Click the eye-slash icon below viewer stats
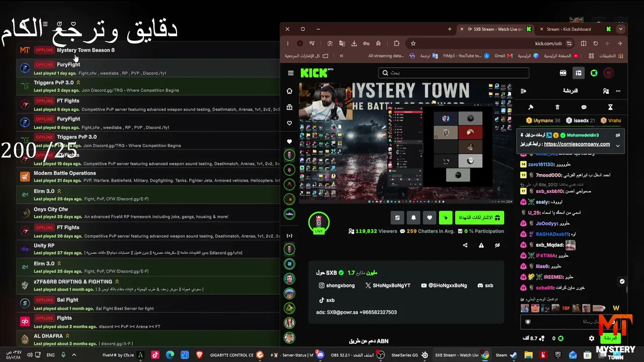The height and width of the screenshot is (362, 644). tap(497, 245)
